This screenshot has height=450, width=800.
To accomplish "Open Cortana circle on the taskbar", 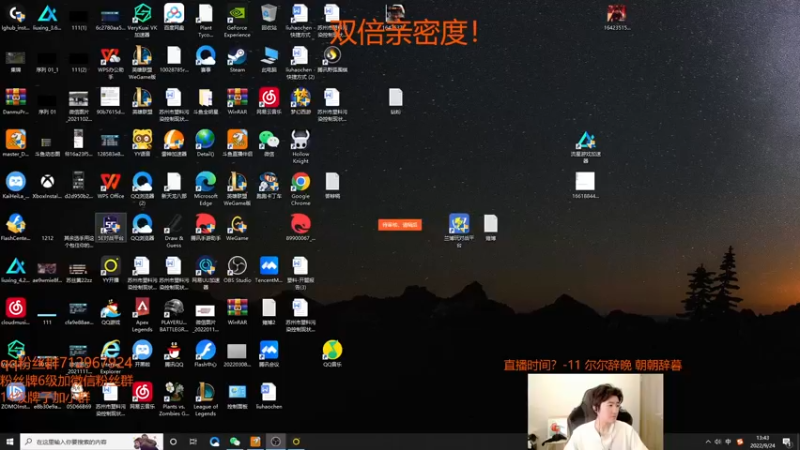I will pos(173,441).
